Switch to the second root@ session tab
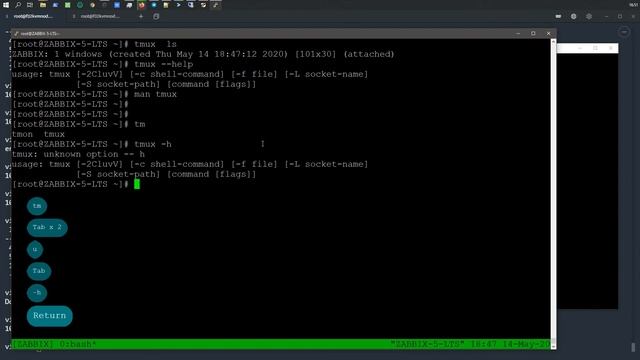This screenshot has height=360, width=640. (100, 16)
